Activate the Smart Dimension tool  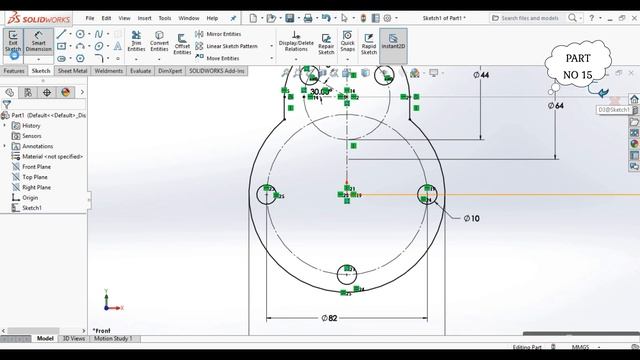[39, 41]
